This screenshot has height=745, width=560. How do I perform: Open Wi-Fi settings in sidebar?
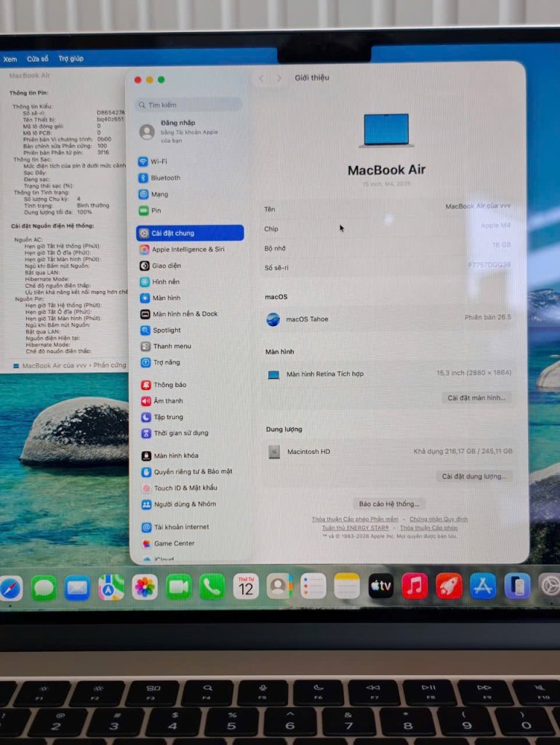tap(153, 162)
